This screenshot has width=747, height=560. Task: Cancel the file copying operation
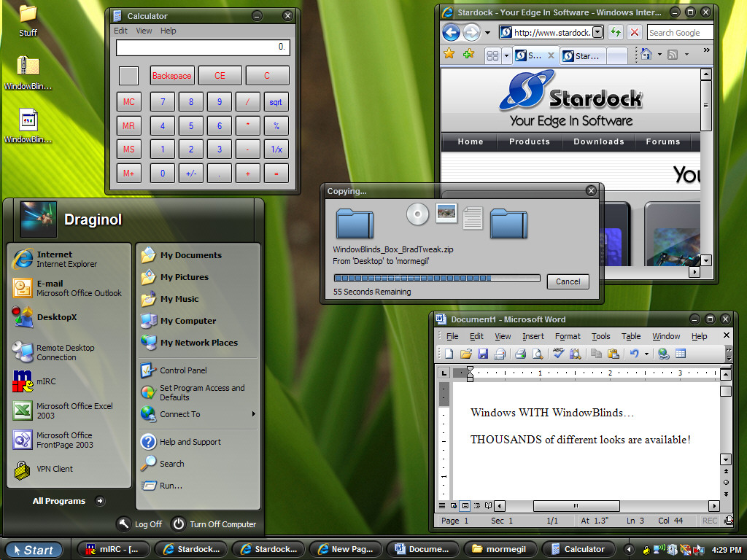[568, 281]
